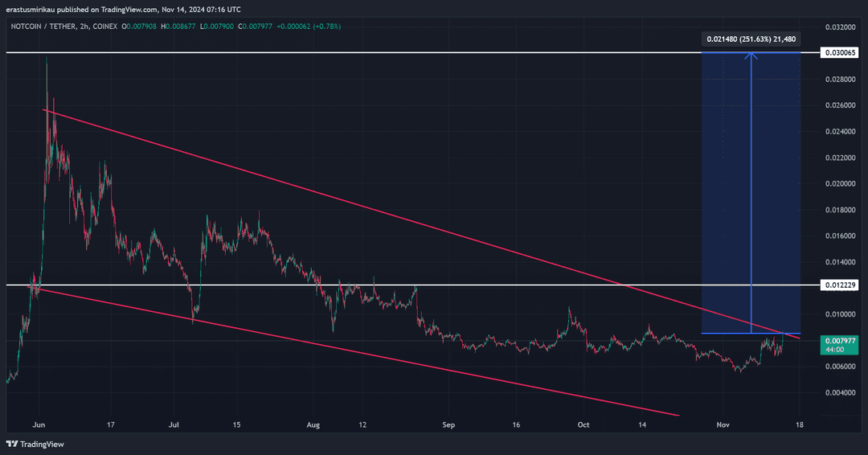Click the Nov label on time axis
The image size is (868, 455).
pos(723,424)
